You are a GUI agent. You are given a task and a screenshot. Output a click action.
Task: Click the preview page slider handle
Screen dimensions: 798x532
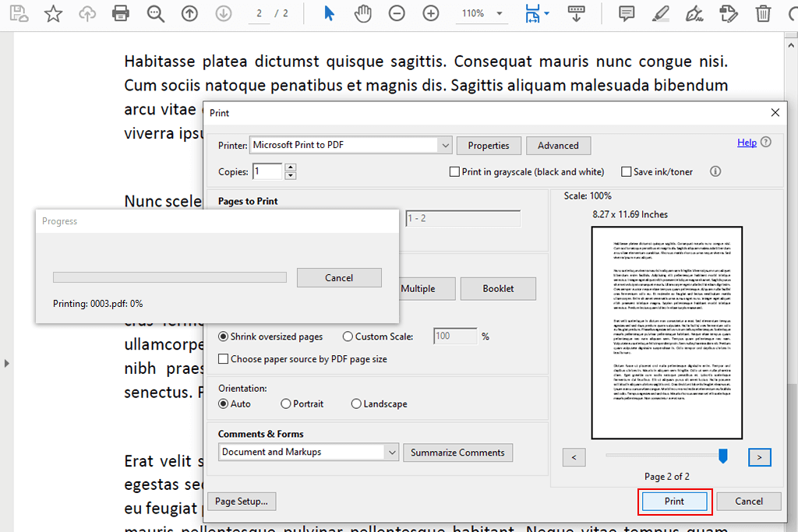pos(722,456)
